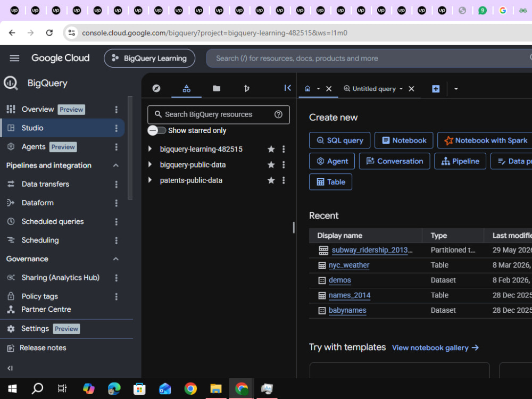Collapse the Governance section
Image resolution: width=532 pixels, height=399 pixels.
pyautogui.click(x=115, y=259)
